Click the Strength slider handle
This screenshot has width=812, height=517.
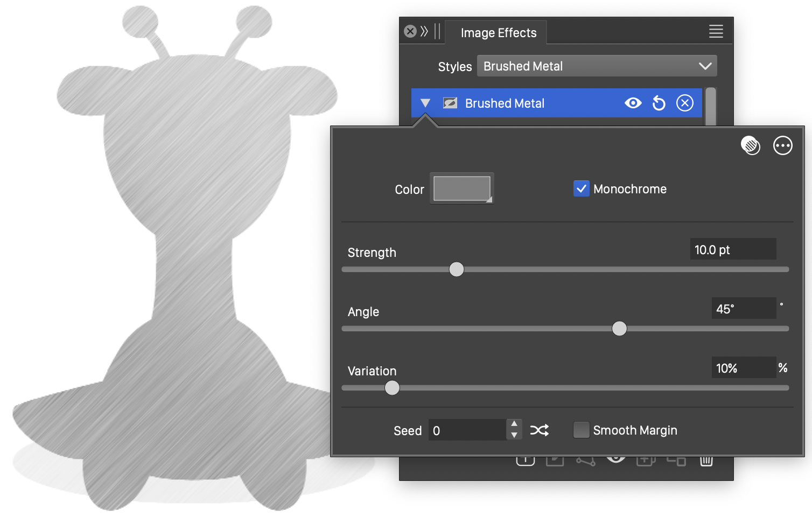(456, 269)
